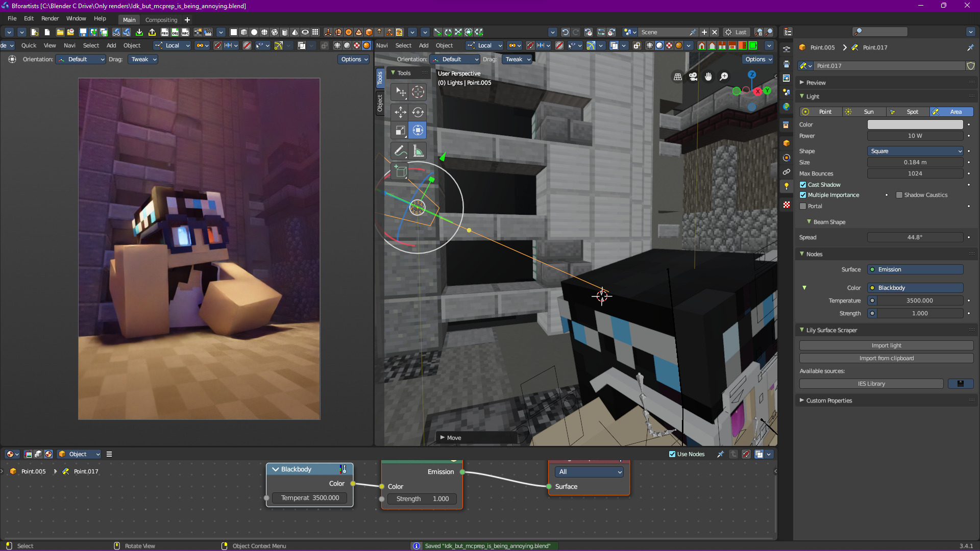
Task: Uncheck Use Nodes in node editor
Action: [x=672, y=454]
